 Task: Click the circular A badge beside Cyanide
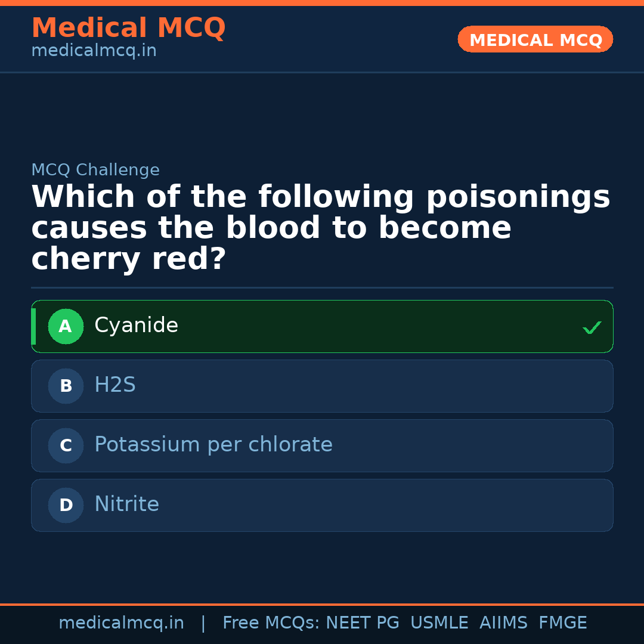[x=66, y=326]
